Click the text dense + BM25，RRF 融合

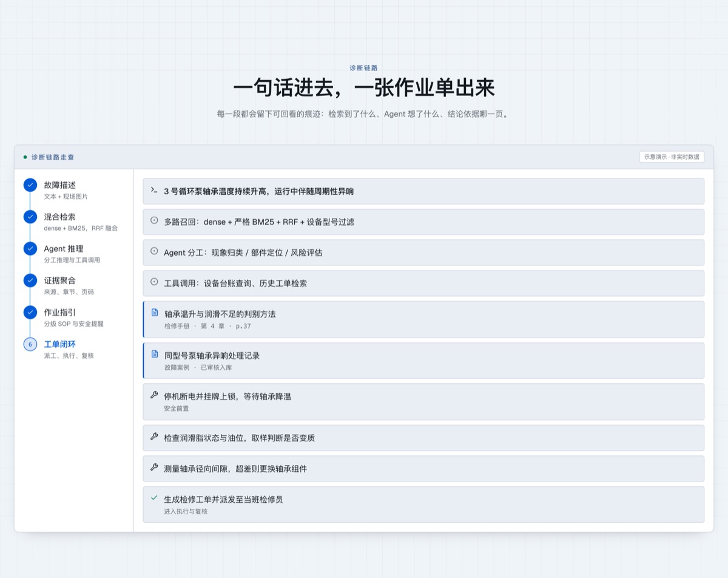click(x=81, y=228)
